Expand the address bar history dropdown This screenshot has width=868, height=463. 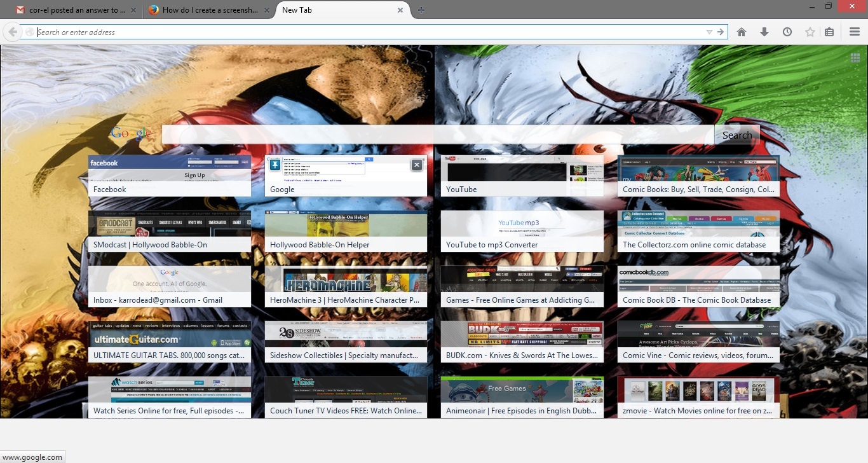(x=709, y=32)
